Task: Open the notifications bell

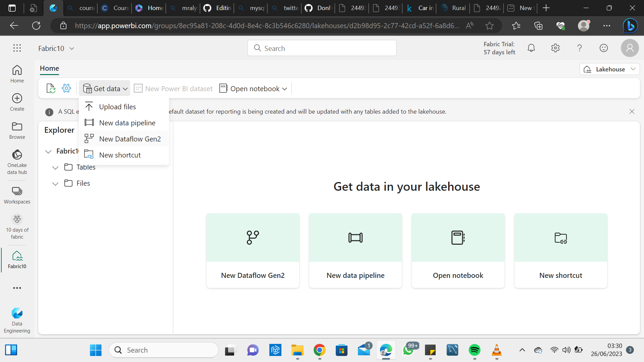Action: pyautogui.click(x=531, y=48)
